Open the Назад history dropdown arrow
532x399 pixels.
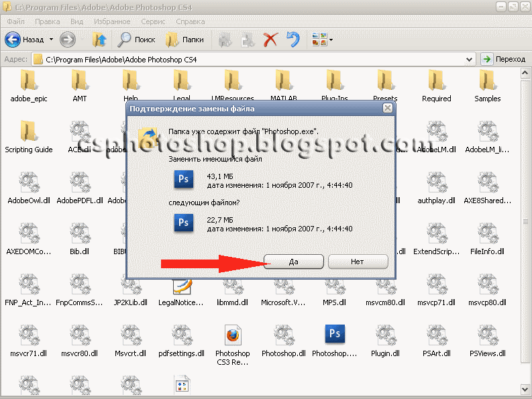coord(51,40)
